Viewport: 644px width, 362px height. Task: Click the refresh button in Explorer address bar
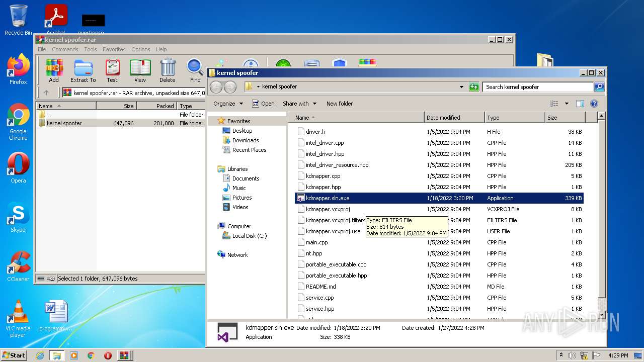[474, 87]
